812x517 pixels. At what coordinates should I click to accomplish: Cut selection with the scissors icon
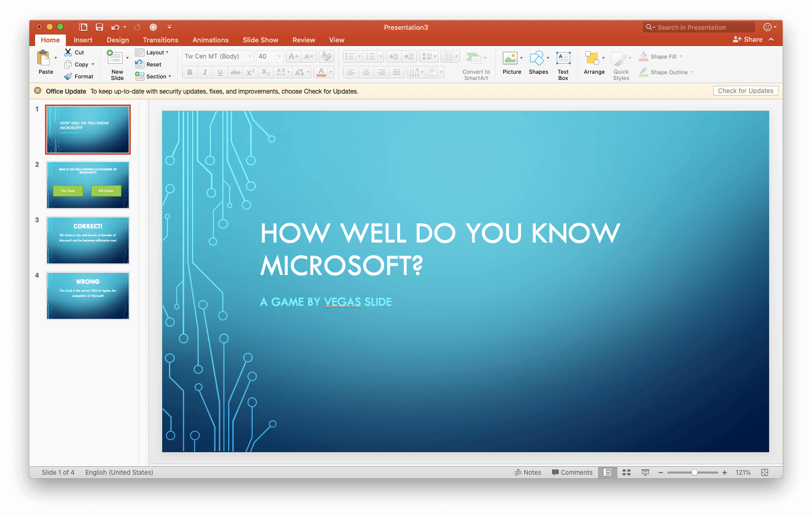tap(68, 52)
